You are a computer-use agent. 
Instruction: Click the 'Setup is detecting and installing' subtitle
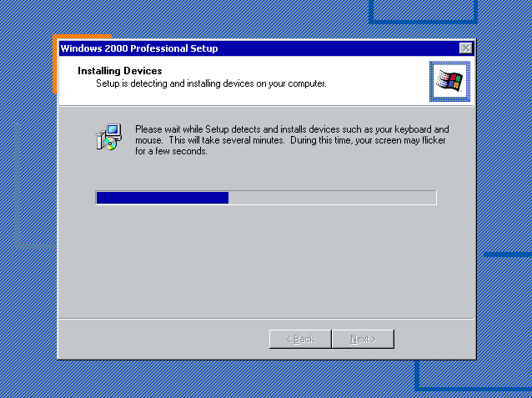pos(211,83)
